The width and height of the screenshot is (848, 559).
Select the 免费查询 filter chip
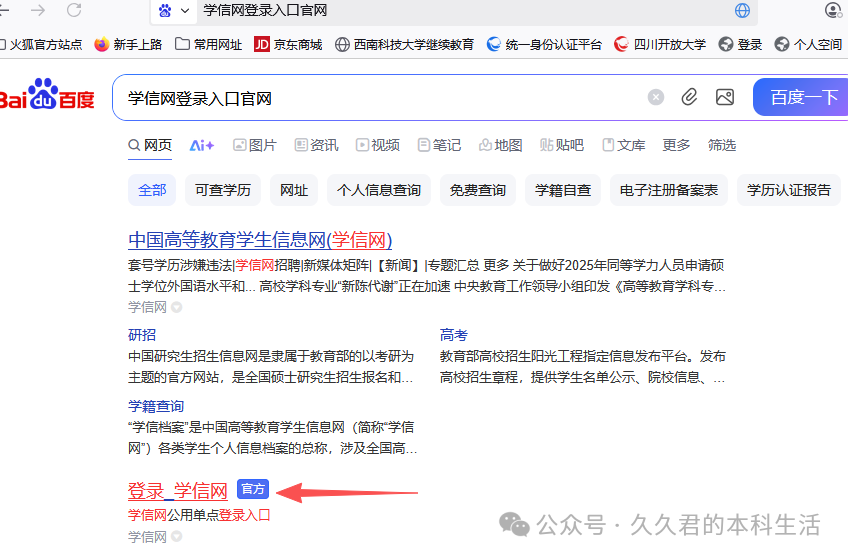click(478, 190)
